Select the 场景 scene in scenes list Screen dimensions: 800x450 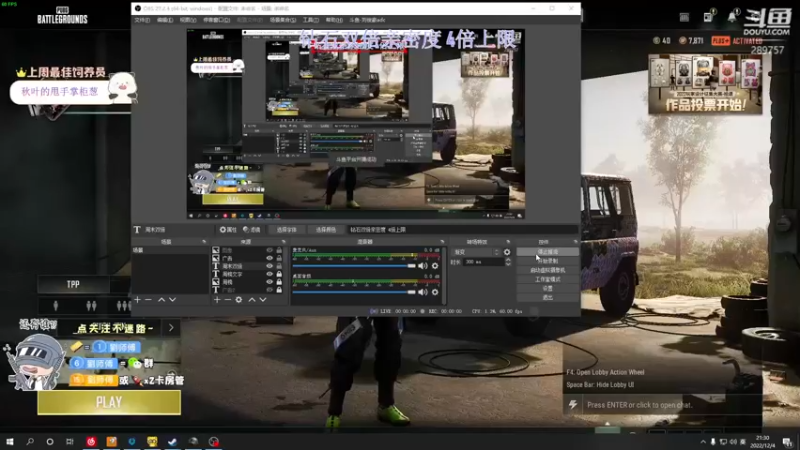coord(170,250)
